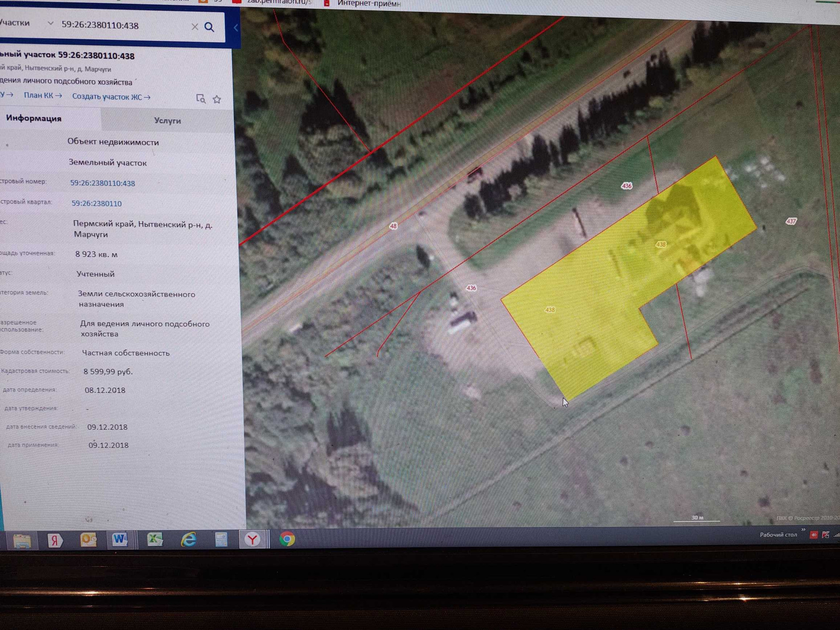Image resolution: width=840 pixels, height=630 pixels.
Task: Open cadastral number link 59:26:2380110:438
Action: tap(102, 183)
